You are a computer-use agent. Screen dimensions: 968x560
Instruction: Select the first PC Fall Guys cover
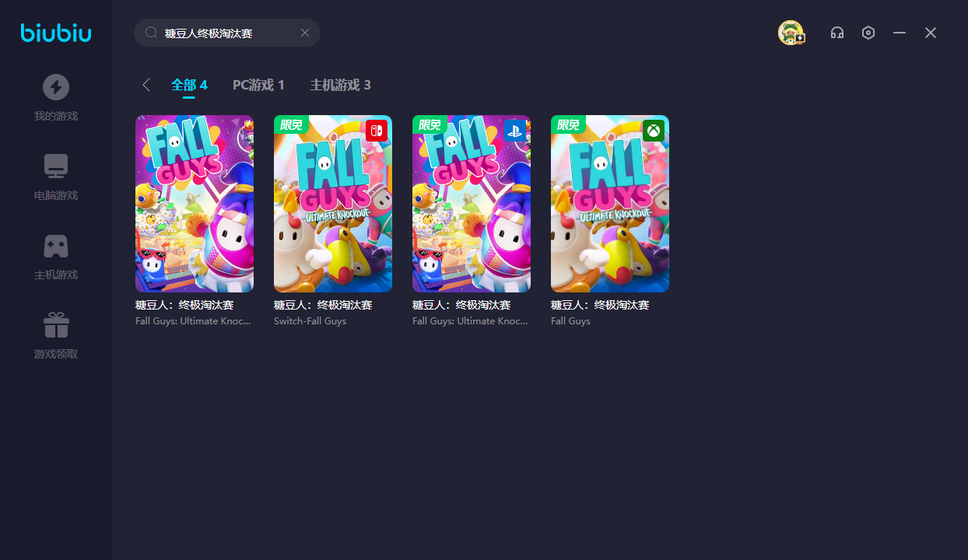coord(195,204)
